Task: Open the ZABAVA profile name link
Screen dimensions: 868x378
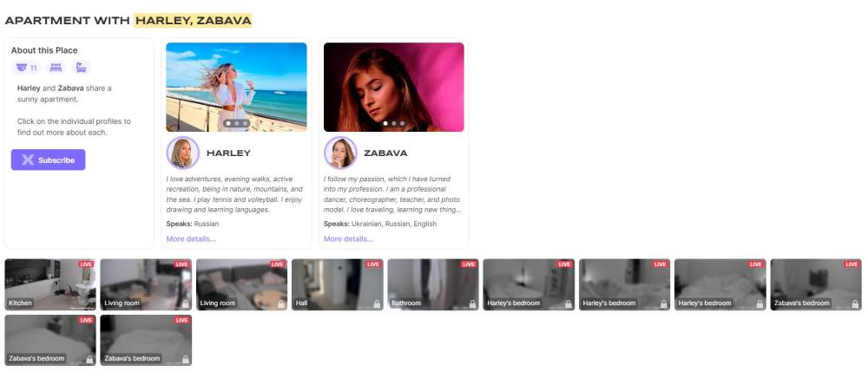Action: tap(385, 153)
